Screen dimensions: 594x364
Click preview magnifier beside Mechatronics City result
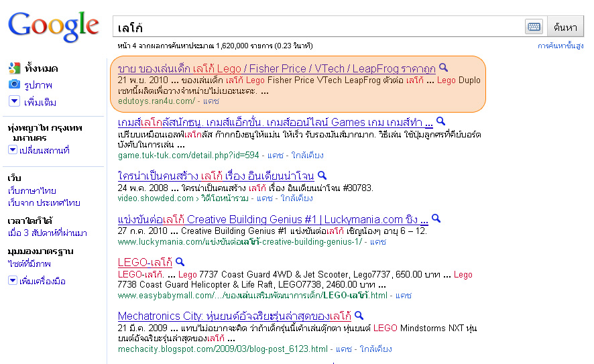[359, 315]
